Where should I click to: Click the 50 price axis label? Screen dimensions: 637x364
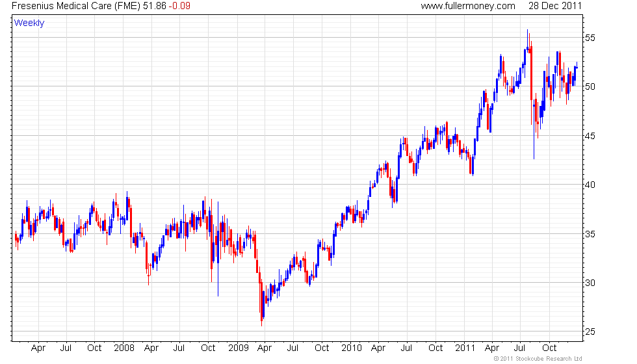tap(590, 86)
